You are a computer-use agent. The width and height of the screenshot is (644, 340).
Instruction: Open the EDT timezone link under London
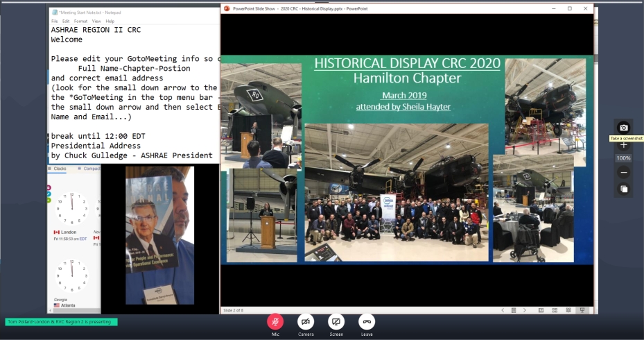[x=83, y=239]
